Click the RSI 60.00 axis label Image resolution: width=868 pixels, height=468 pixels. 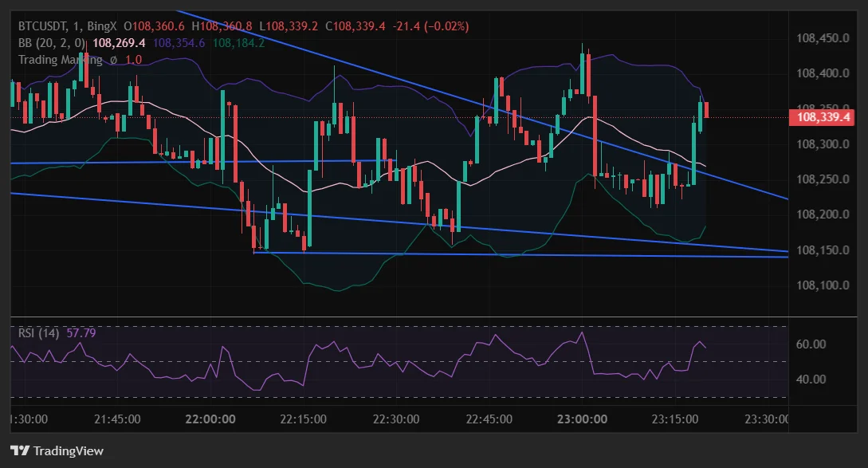(811, 344)
